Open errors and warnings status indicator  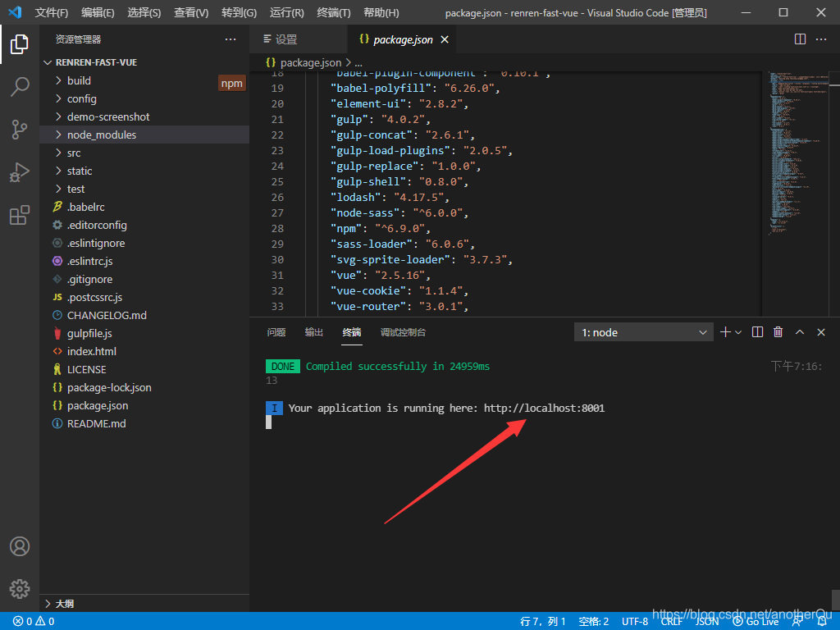34,622
